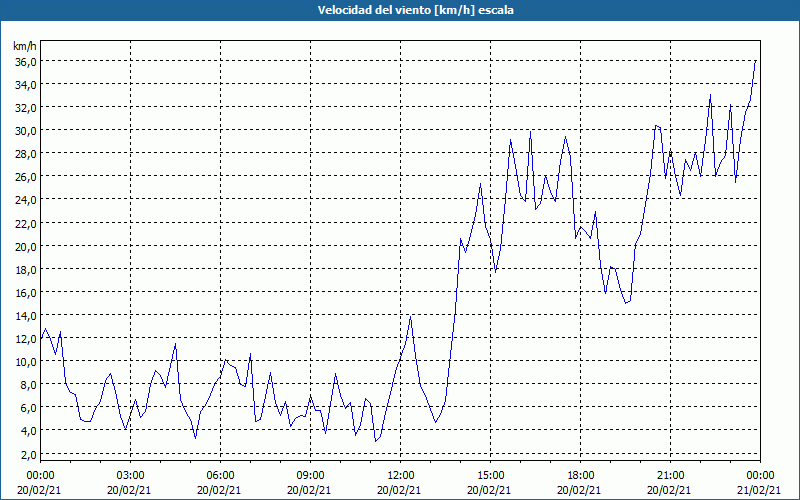
Task: Click the 15:00 time label on the X axis
Action: pyautogui.click(x=490, y=476)
